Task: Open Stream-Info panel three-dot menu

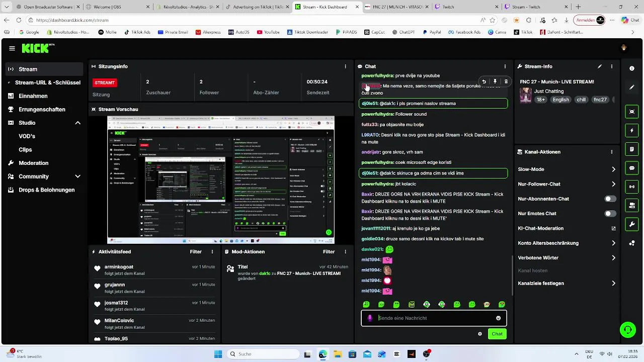Action: (x=612, y=66)
